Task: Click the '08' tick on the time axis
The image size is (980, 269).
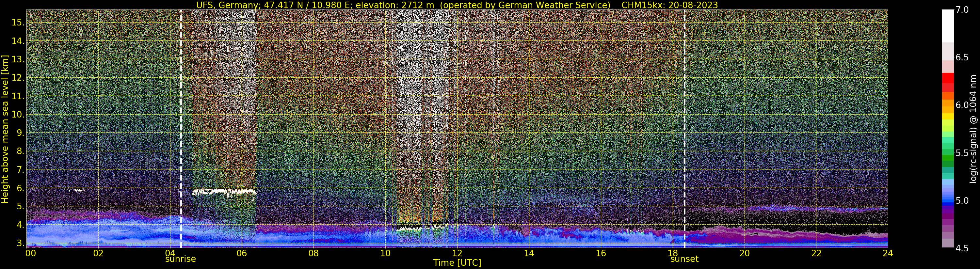Action: [313, 253]
